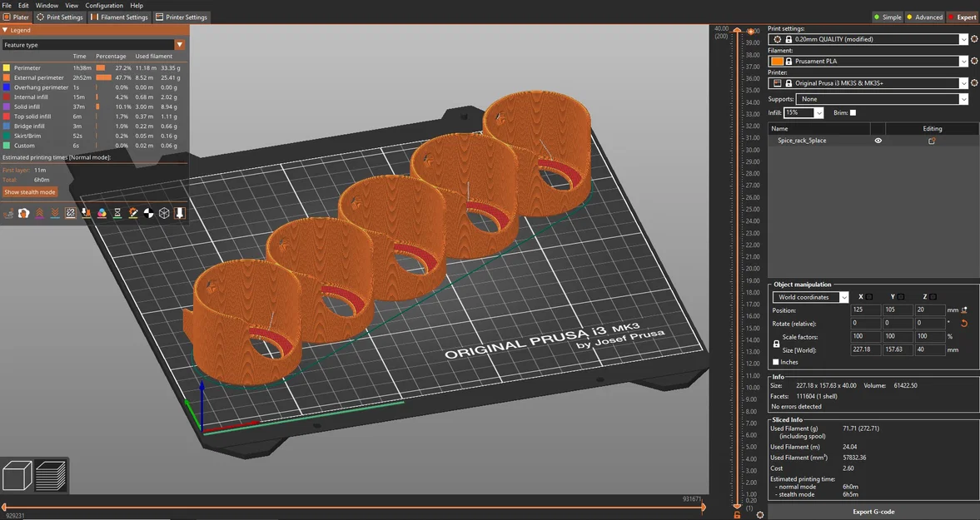
Task: Open the Print settings preset dropdown
Action: pyautogui.click(x=963, y=39)
